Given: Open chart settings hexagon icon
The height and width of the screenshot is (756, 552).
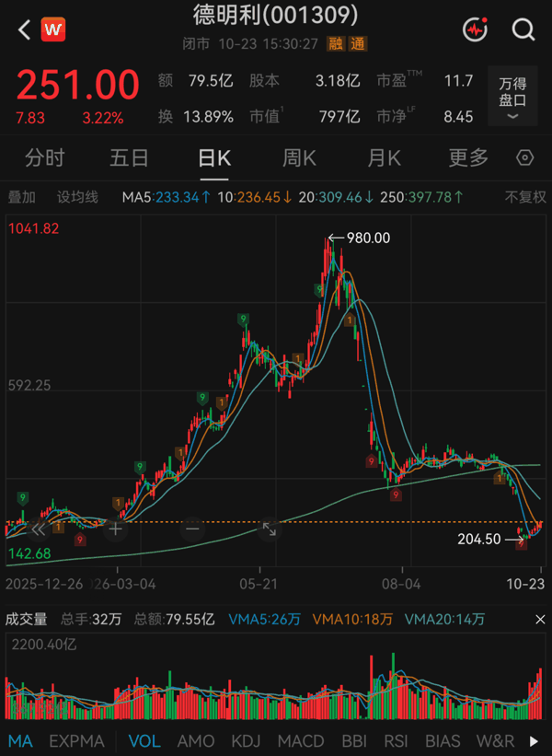Looking at the screenshot, I should pyautogui.click(x=524, y=157).
